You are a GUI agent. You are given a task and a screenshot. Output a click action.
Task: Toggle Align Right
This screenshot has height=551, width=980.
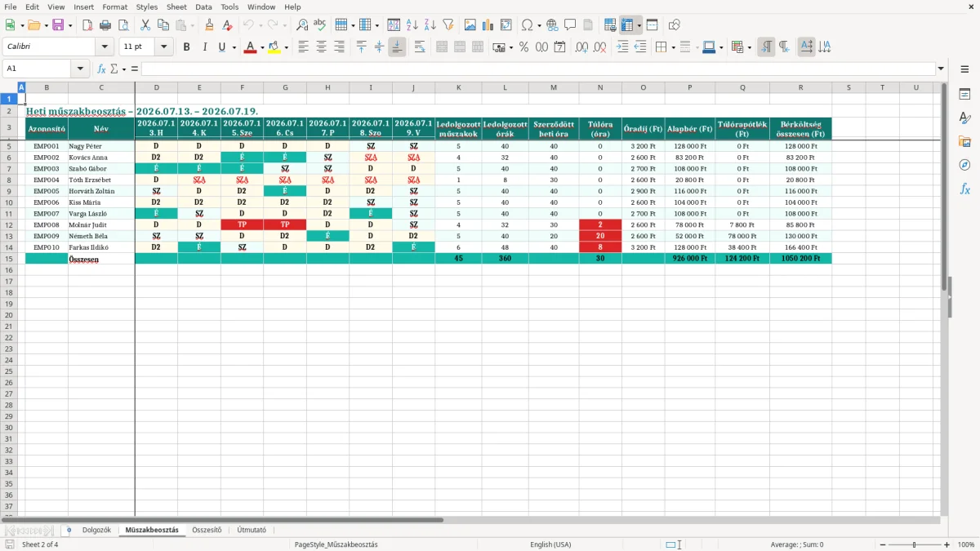pyautogui.click(x=338, y=47)
